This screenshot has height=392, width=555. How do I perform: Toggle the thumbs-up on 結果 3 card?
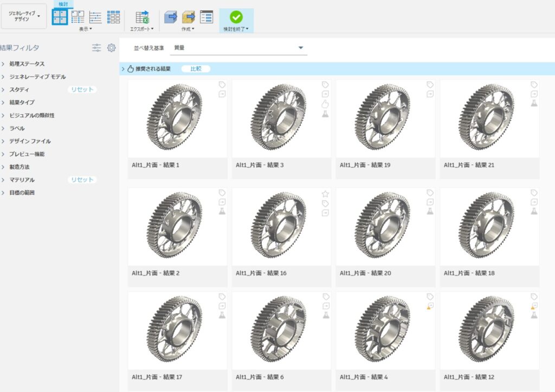click(x=325, y=104)
